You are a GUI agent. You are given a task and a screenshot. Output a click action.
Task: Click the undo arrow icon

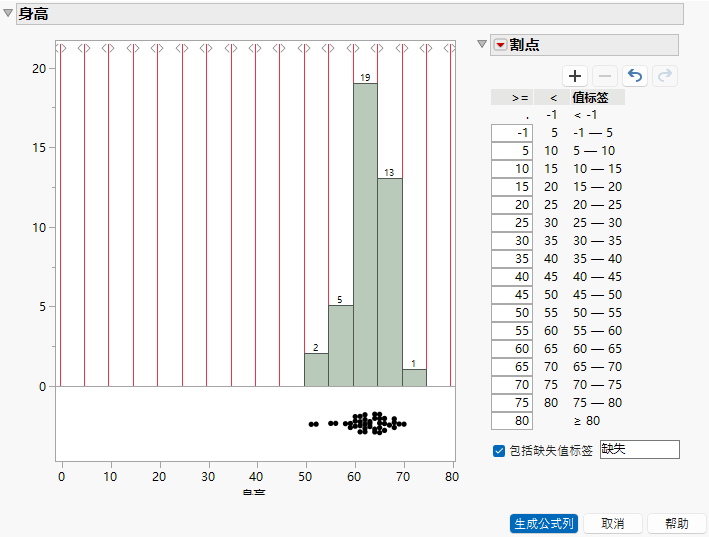coord(635,76)
